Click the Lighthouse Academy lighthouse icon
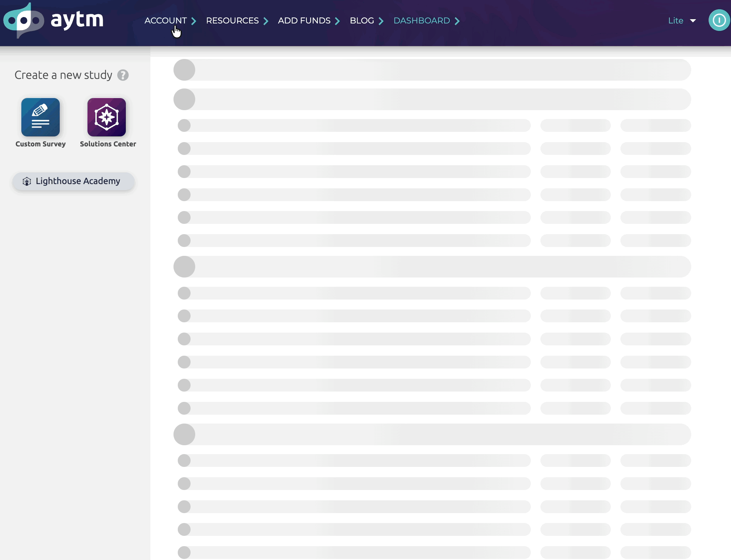The width and height of the screenshot is (731, 560). pyautogui.click(x=27, y=181)
